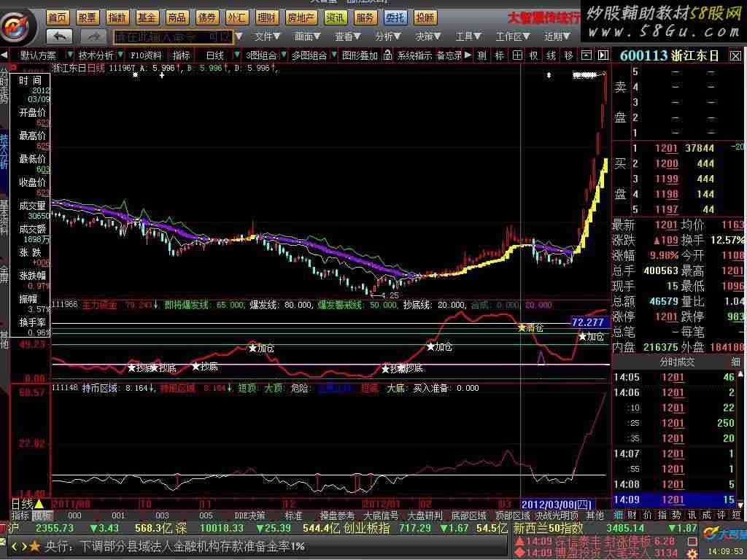Image resolution: width=747 pixels, height=560 pixels.
Task: Click the 投顾 advisor button
Action: [x=425, y=18]
